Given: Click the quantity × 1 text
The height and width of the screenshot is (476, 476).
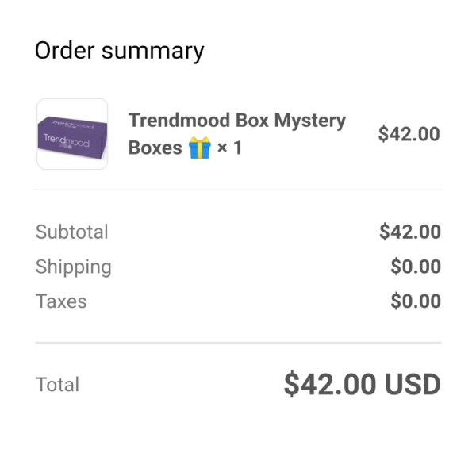Looking at the screenshot, I should (x=230, y=148).
